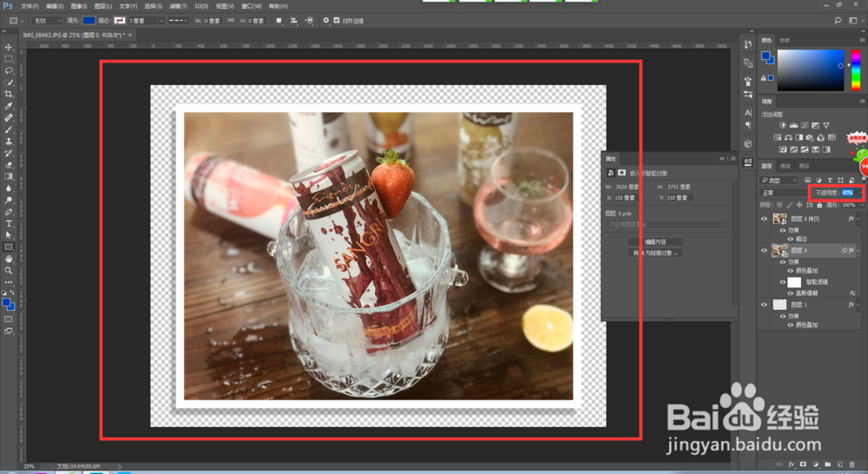Viewport: 868px width, 474px height.
Task: Switch to 路径 tab
Action: coord(804,166)
